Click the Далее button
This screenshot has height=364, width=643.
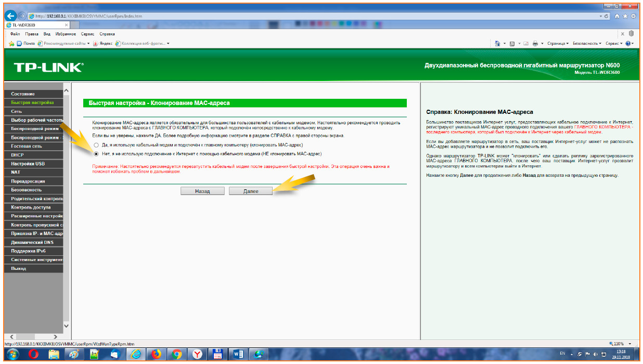(251, 191)
